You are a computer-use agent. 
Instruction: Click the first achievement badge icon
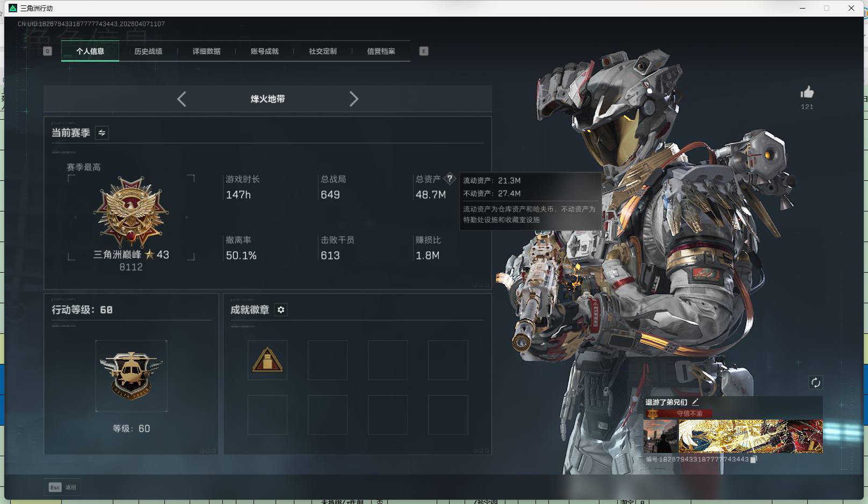click(267, 360)
